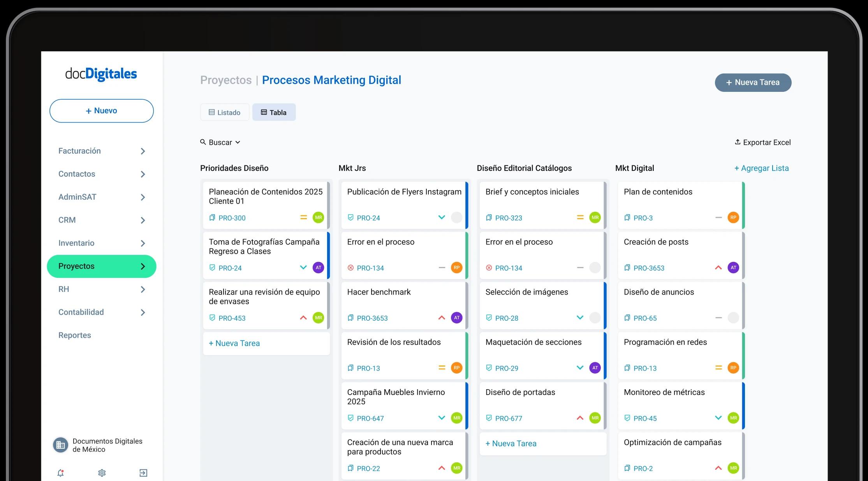Image resolution: width=868 pixels, height=481 pixels.
Task: Switch to the Listado view tab
Action: click(x=225, y=112)
